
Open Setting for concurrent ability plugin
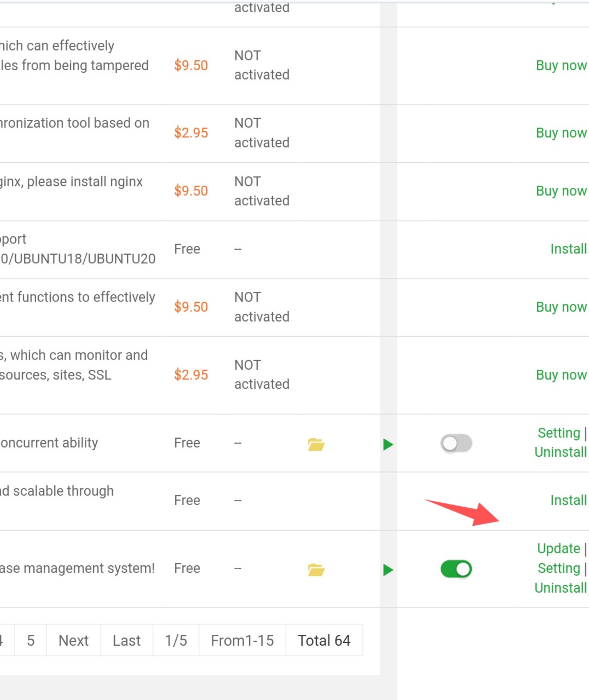[559, 433]
